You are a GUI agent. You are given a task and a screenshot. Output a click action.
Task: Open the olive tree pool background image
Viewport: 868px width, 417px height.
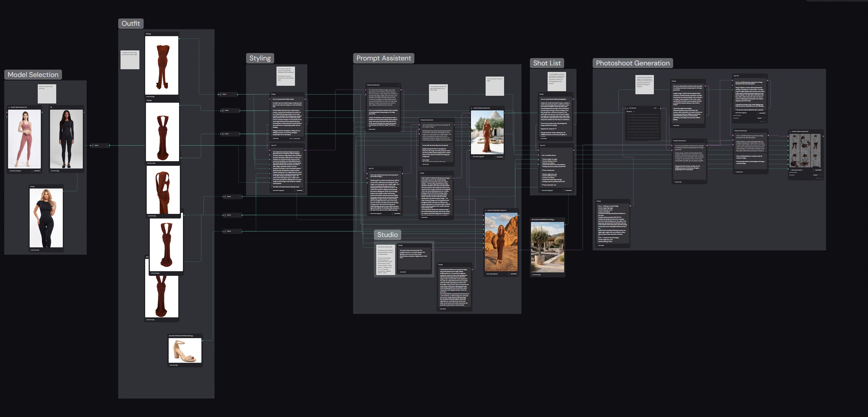[547, 247]
